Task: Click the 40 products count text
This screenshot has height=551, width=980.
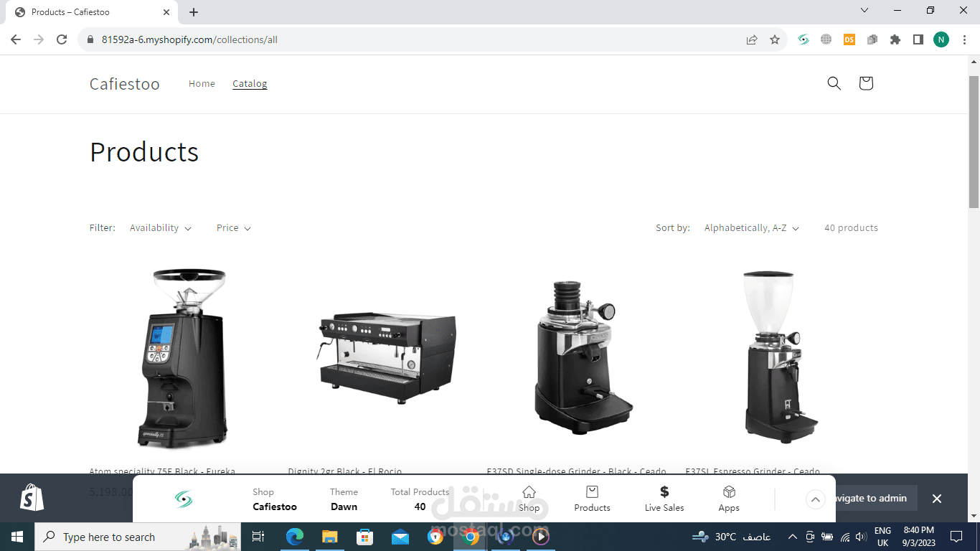Action: [x=851, y=228]
